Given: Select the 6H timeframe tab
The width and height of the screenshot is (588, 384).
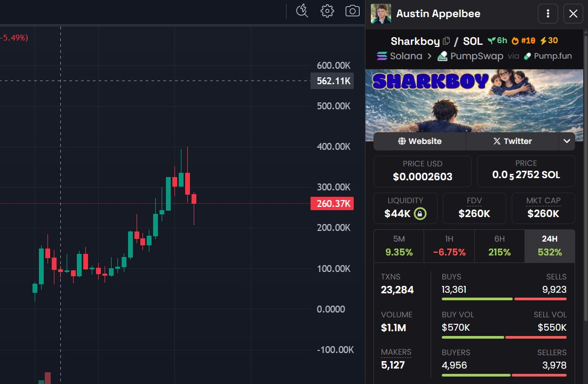Looking at the screenshot, I should 499,246.
